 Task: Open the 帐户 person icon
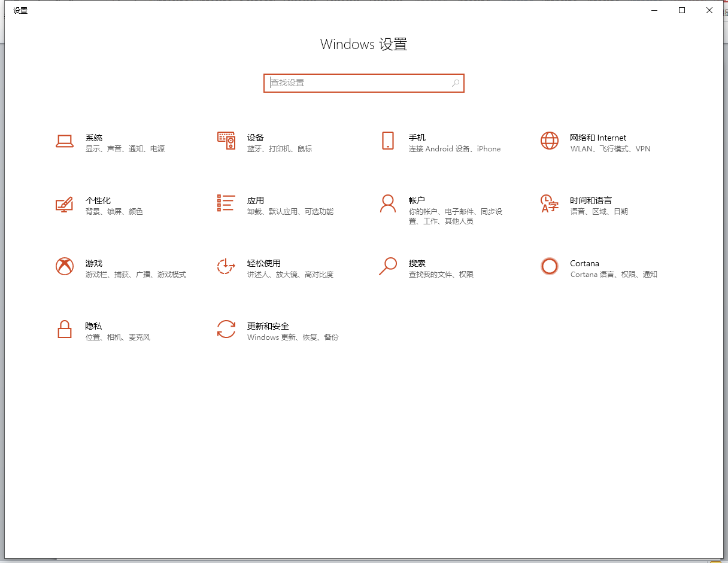click(x=388, y=203)
